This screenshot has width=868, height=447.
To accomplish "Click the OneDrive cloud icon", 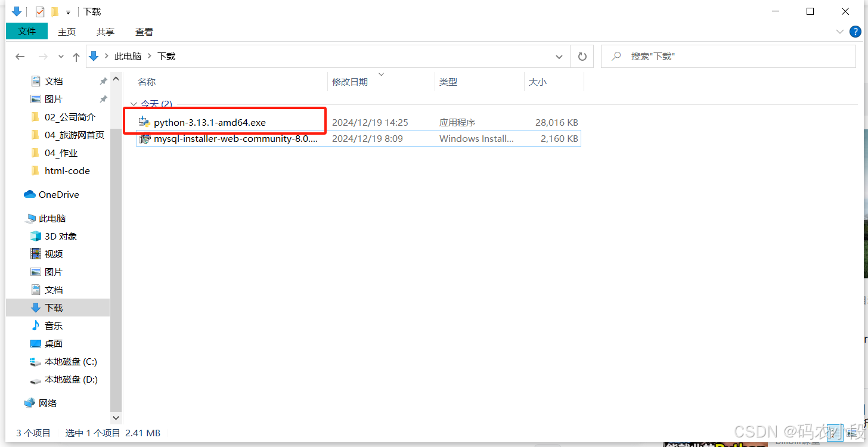I will tap(29, 194).
